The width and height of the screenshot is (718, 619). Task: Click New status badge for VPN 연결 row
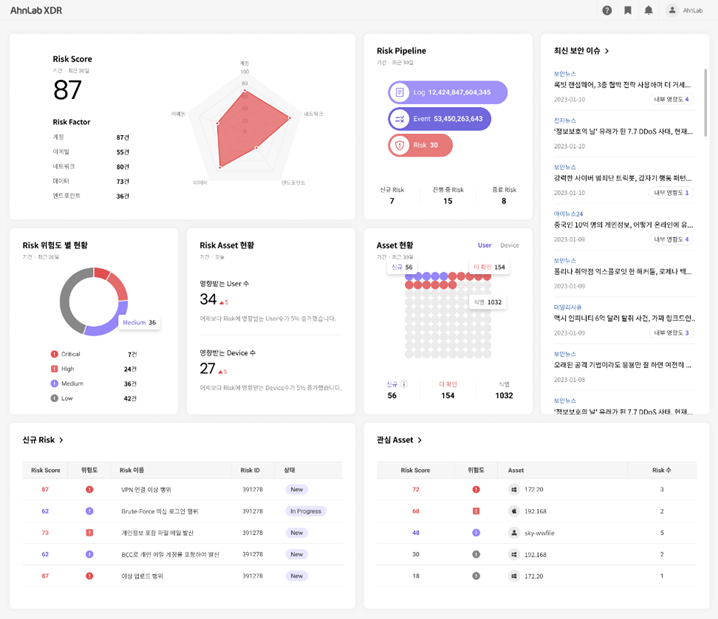pyautogui.click(x=296, y=489)
